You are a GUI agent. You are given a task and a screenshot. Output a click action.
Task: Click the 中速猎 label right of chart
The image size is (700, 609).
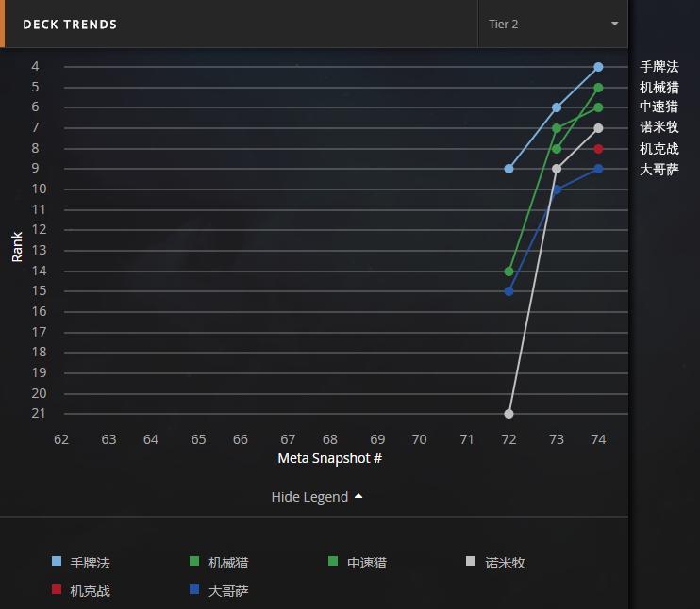(659, 107)
